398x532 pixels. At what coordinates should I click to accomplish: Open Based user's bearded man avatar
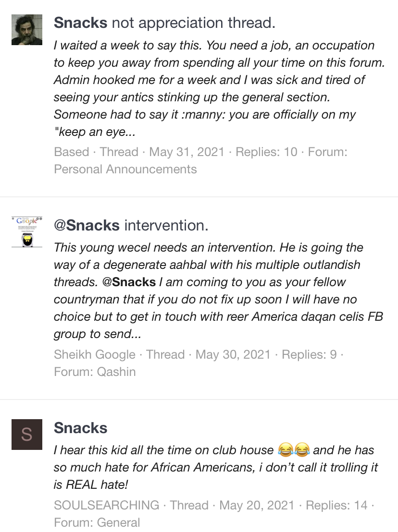pyautogui.click(x=27, y=29)
